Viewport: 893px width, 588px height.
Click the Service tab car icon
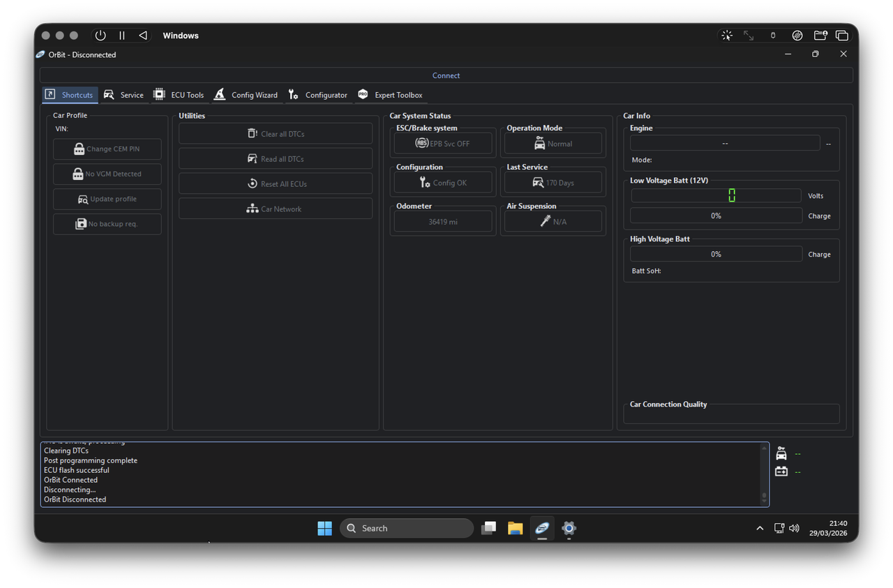tap(109, 94)
